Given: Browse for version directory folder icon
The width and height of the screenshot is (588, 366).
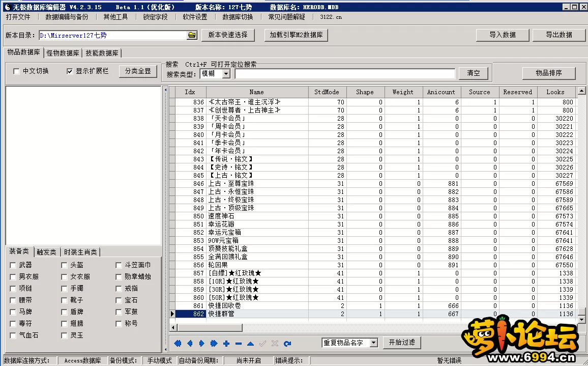Looking at the screenshot, I should (192, 35).
